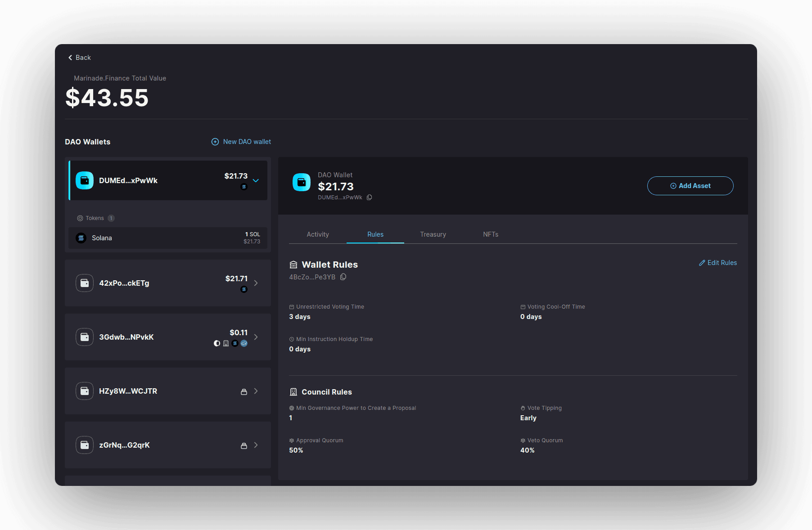Go Back to the previous page
The image size is (812, 530).
pyautogui.click(x=80, y=58)
